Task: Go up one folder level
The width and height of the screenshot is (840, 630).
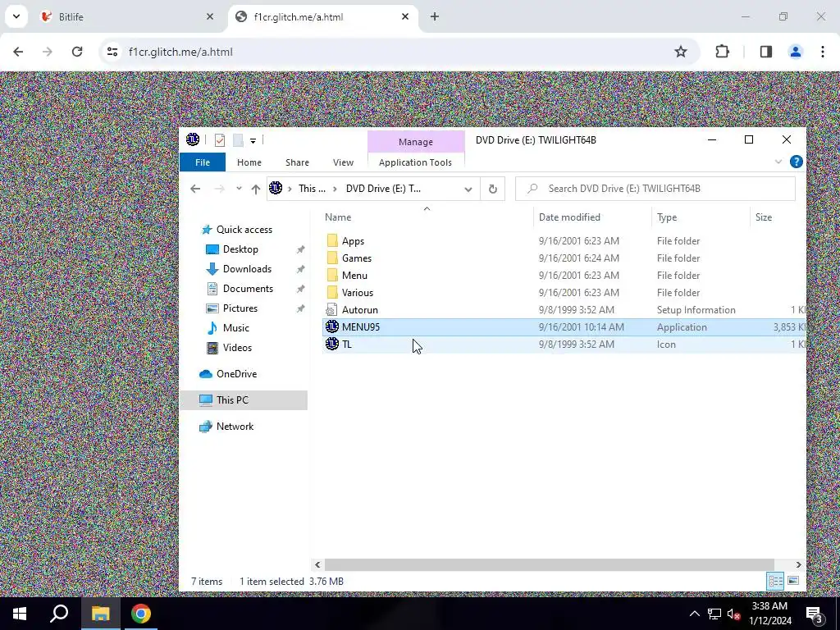Action: (x=256, y=189)
